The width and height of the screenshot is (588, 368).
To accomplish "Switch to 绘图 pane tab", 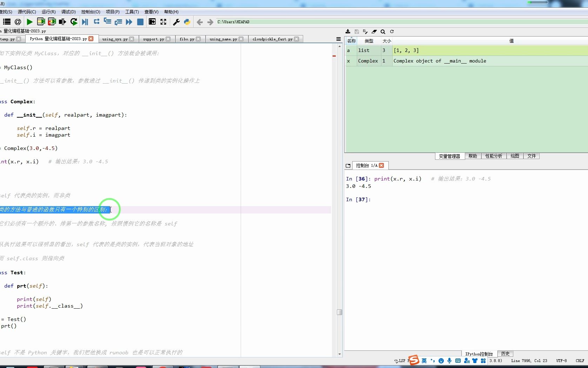I will pyautogui.click(x=515, y=156).
